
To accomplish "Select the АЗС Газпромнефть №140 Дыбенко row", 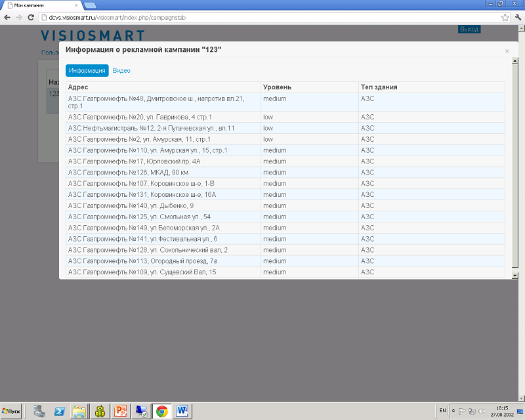I will 285,205.
